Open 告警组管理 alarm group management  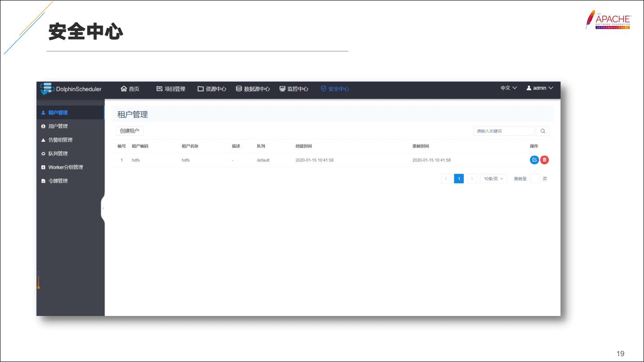60,140
